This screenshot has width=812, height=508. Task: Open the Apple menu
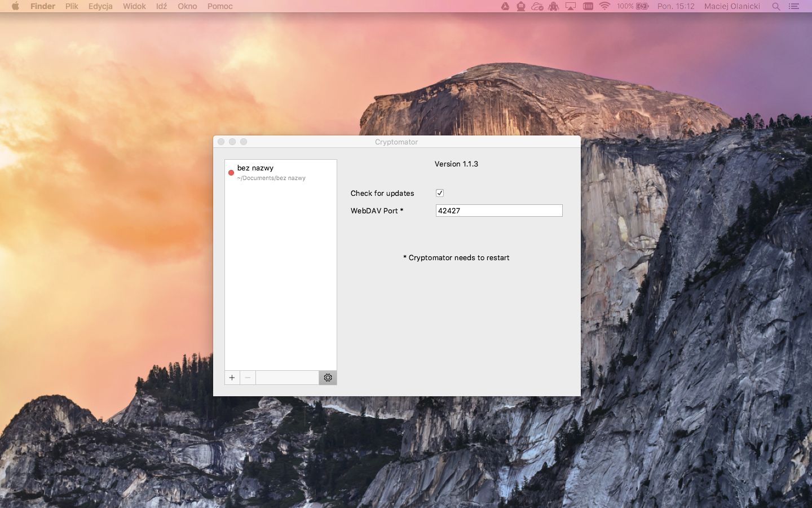(15, 6)
